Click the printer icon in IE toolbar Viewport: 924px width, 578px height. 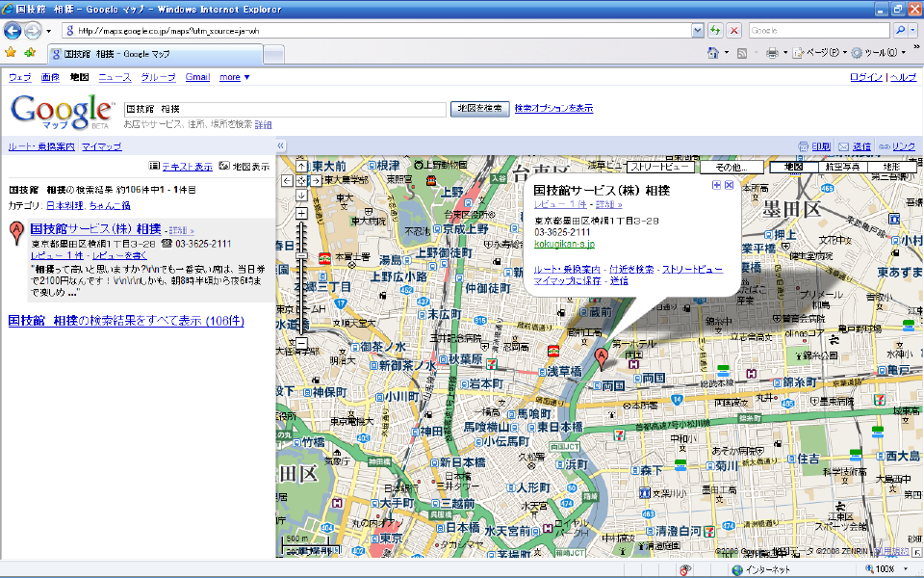point(772,53)
